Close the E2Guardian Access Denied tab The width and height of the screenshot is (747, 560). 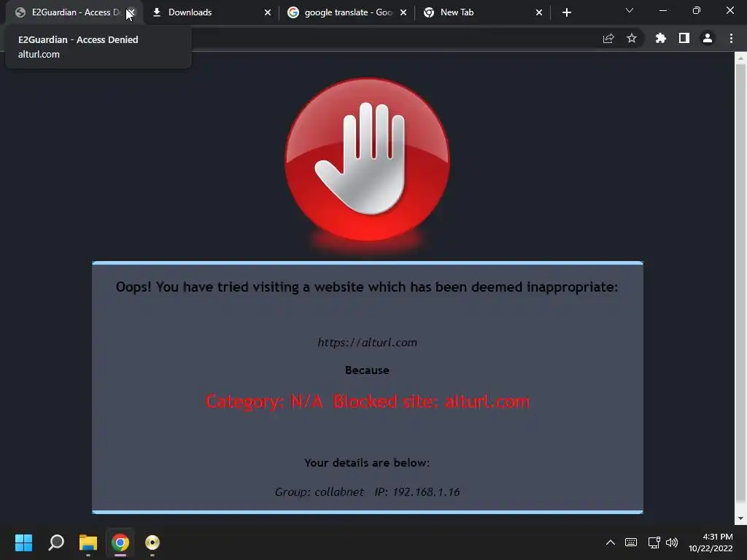[131, 12]
